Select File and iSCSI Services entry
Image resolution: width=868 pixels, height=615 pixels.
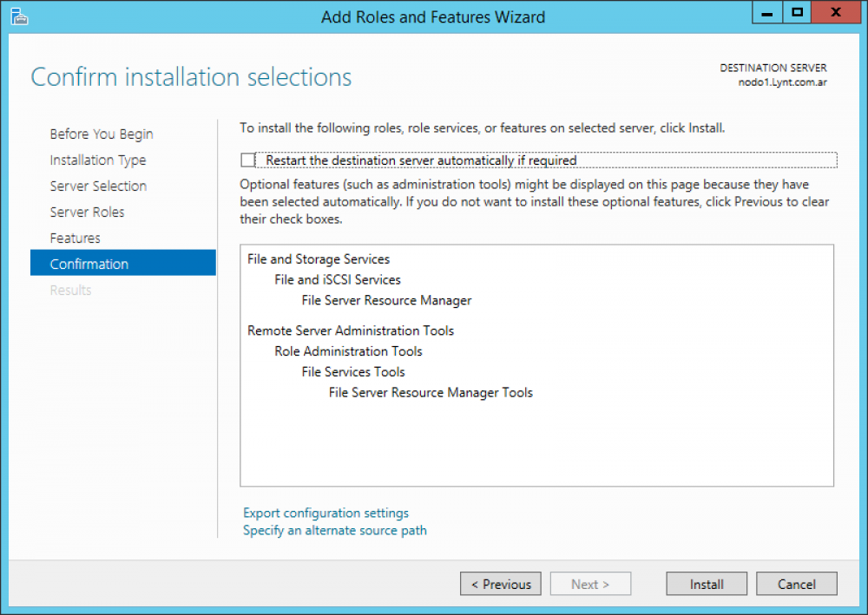(337, 279)
